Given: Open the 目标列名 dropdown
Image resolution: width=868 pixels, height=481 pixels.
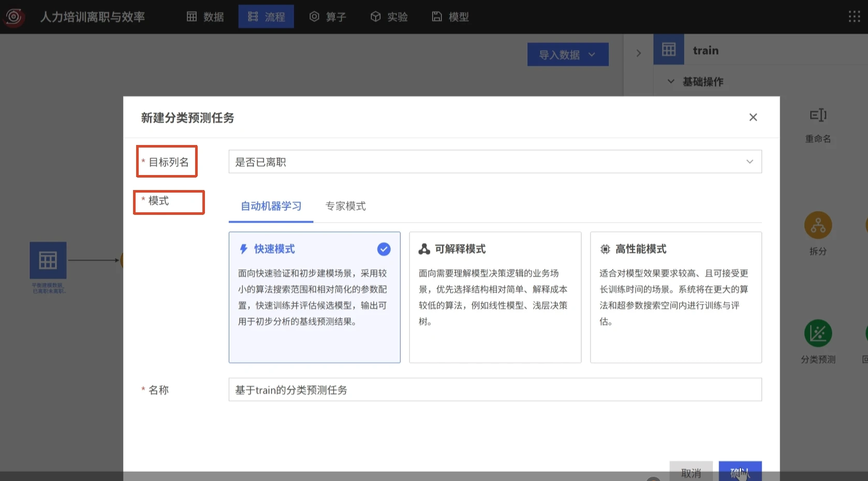Looking at the screenshot, I should (495, 162).
